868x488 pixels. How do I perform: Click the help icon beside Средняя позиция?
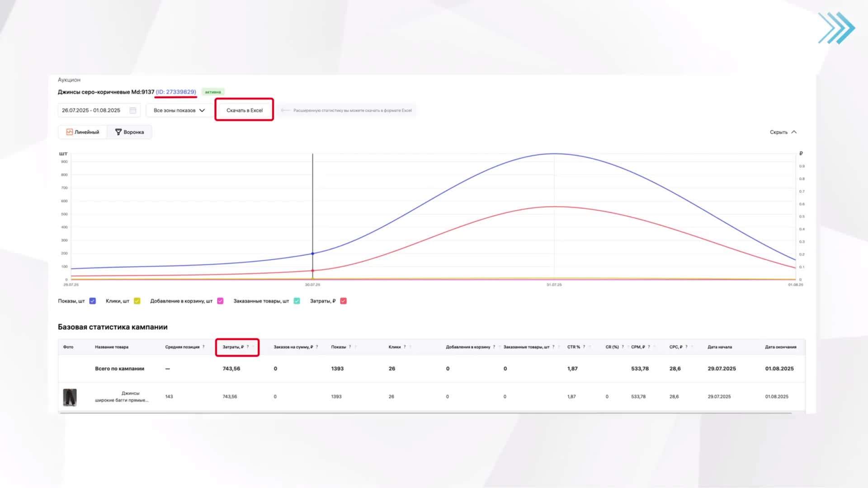[203, 347]
